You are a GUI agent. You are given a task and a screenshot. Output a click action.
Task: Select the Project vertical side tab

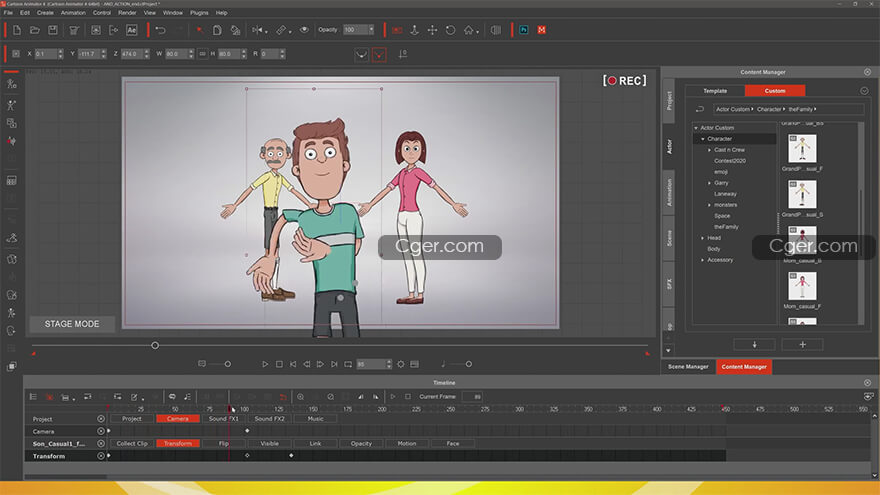pos(669,101)
